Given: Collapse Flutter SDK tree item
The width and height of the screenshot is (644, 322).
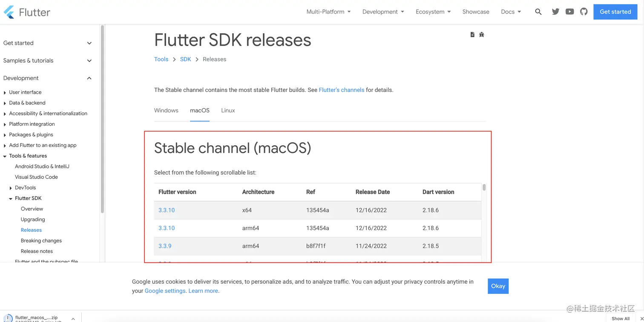Looking at the screenshot, I should 11,198.
